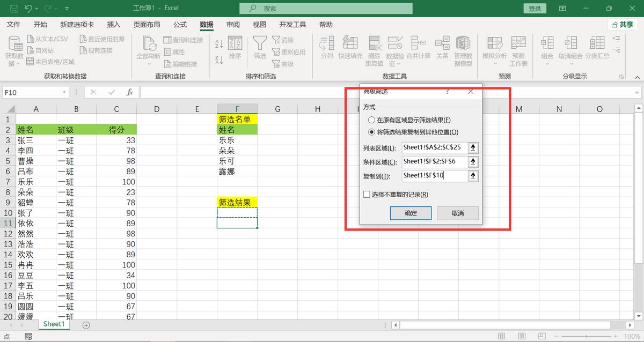This screenshot has width=644, height=342.
Task: Click the 列表区域 range collapse button
Action: pos(473,147)
